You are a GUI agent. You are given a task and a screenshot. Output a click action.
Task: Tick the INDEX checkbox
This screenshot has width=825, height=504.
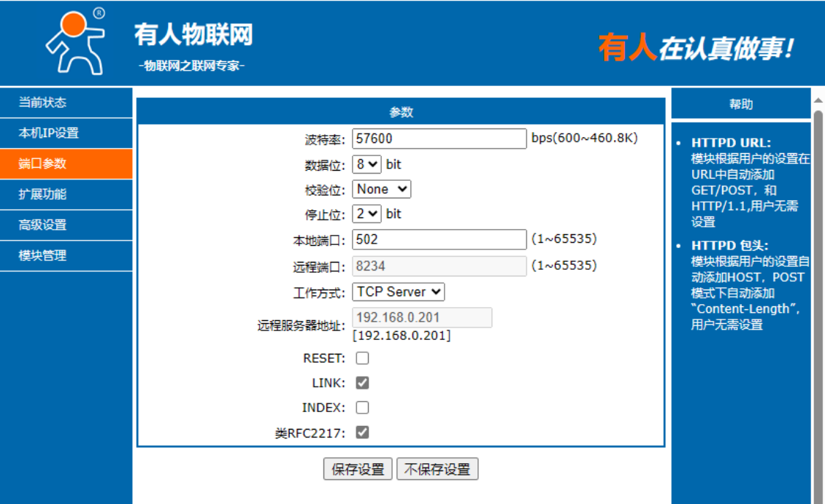point(362,408)
